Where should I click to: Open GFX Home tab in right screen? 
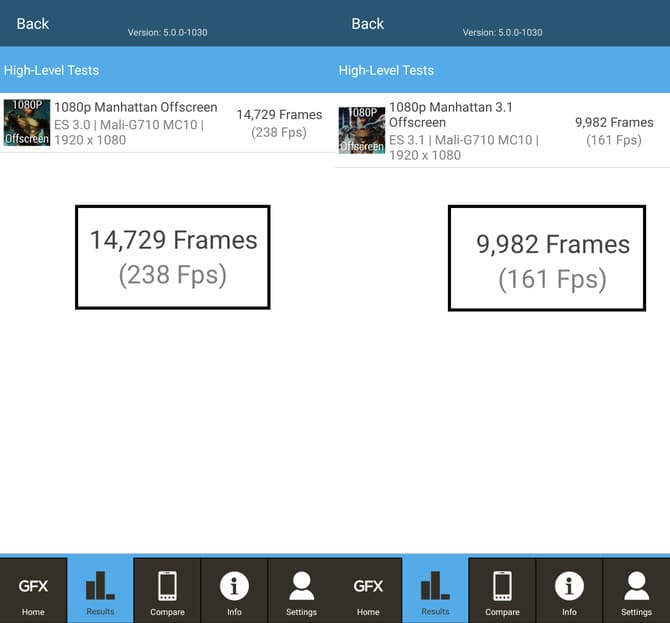368,591
